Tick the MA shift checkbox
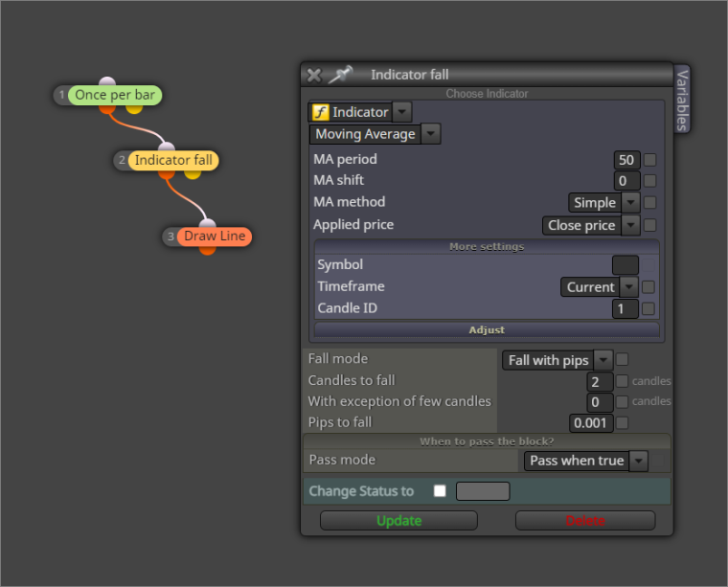This screenshot has height=587, width=728. pos(650,181)
